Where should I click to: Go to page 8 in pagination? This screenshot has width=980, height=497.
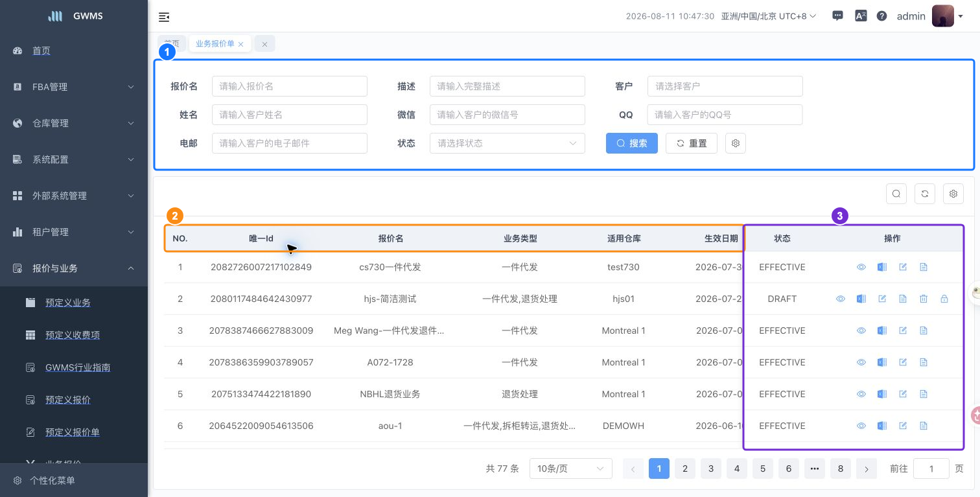(x=841, y=468)
